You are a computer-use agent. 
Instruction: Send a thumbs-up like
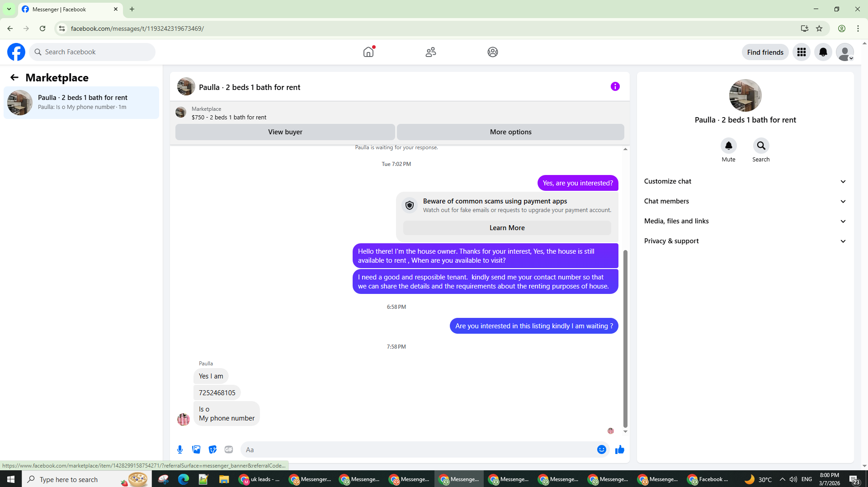click(x=620, y=449)
